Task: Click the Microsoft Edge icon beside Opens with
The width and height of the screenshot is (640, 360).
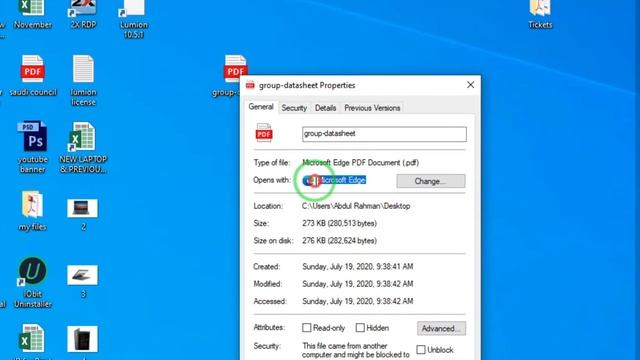Action: [x=309, y=180]
